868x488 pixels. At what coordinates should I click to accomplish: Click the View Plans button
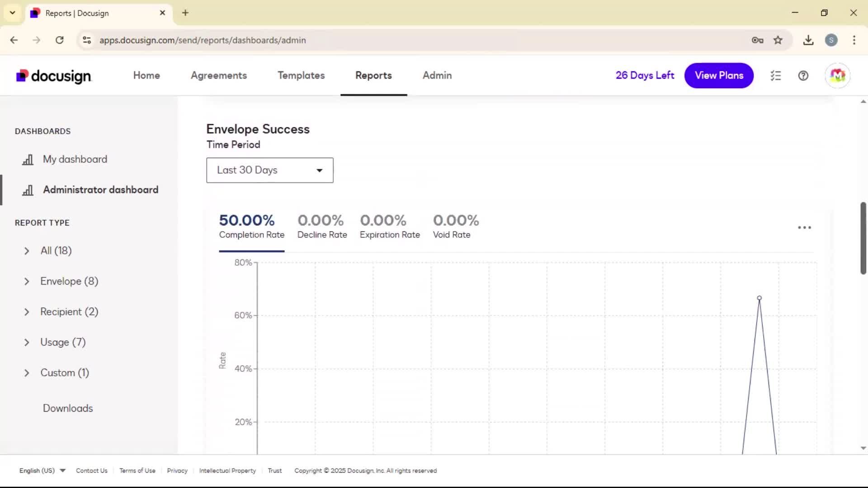click(719, 75)
